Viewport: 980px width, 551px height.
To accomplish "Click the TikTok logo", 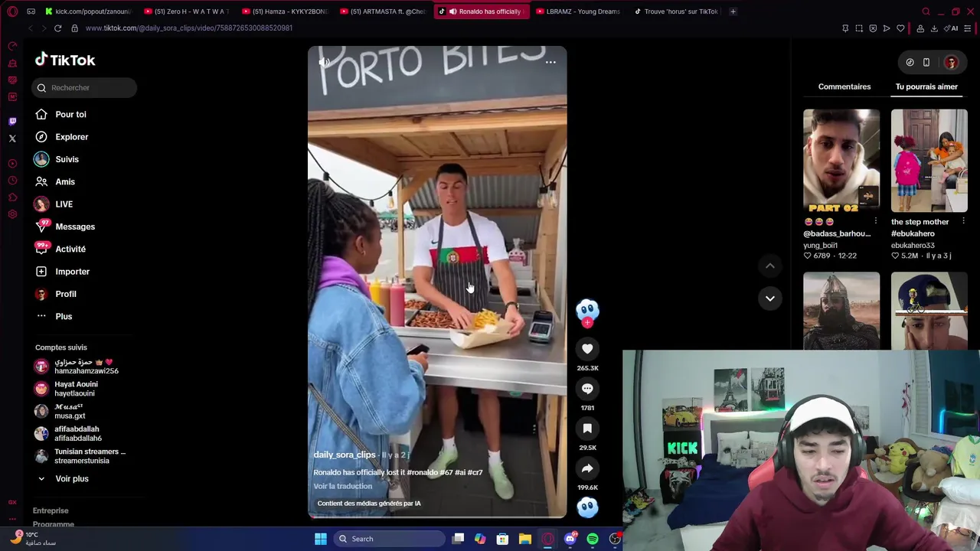I will pyautogui.click(x=65, y=60).
